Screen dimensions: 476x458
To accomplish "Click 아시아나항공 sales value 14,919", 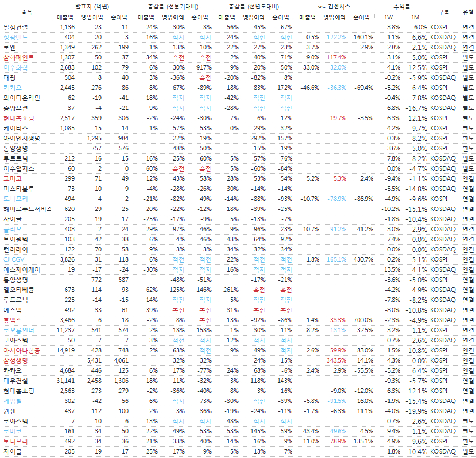I will (x=66, y=351).
